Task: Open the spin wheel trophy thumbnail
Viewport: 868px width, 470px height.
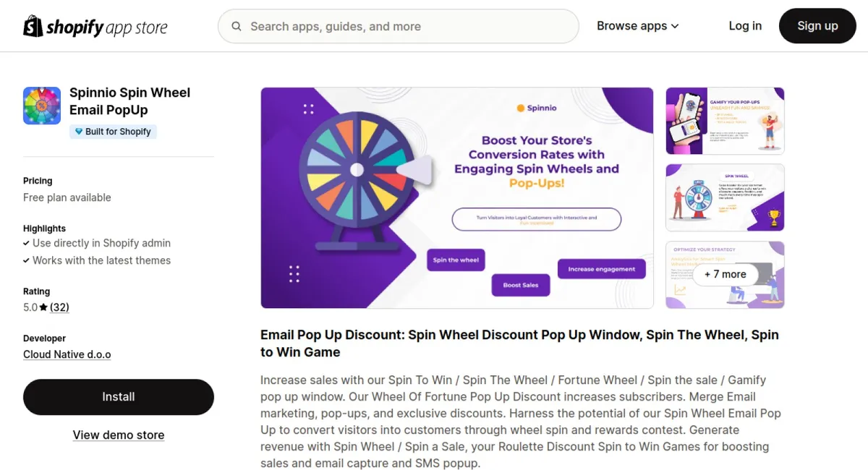Action: (724, 197)
